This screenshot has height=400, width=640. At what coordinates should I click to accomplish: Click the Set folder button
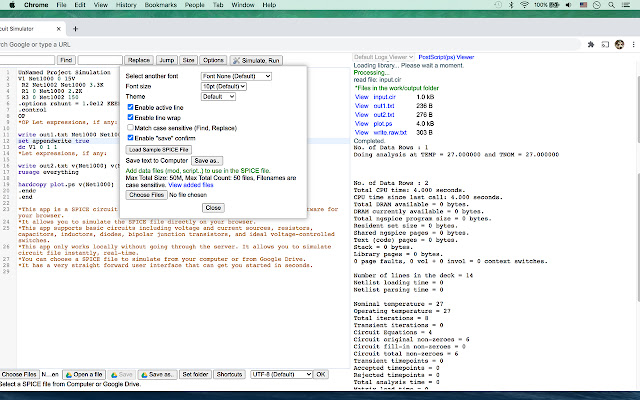point(195,374)
